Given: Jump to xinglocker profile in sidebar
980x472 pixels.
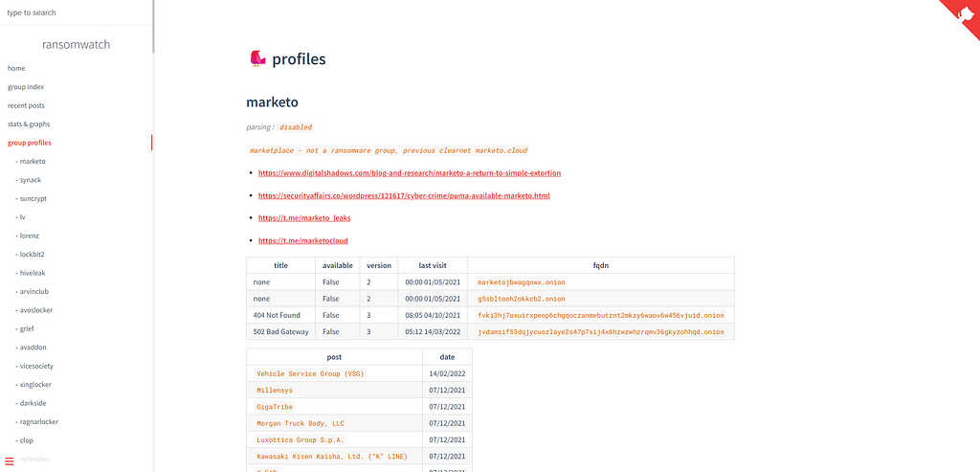Looking at the screenshot, I should tap(33, 385).
